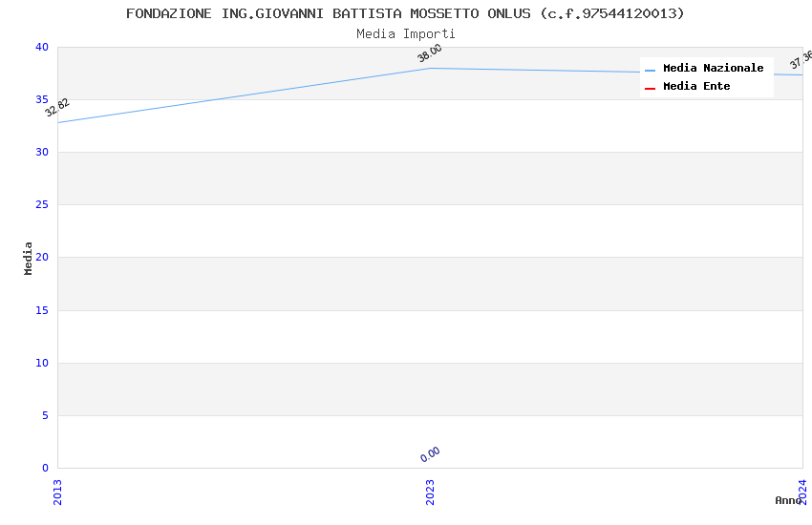Click the y-axis tick label 20
The image size is (812, 525).
[x=42, y=257]
